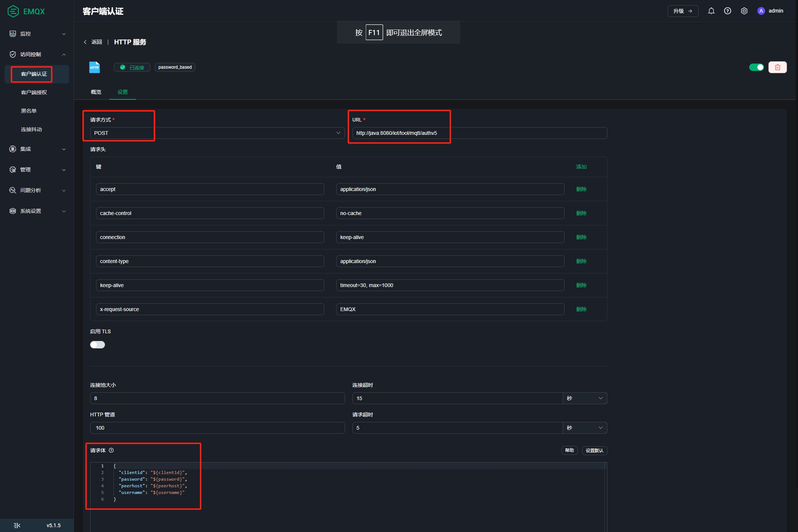Click 添加 to add a header
This screenshot has width=798, height=532.
coord(581,167)
